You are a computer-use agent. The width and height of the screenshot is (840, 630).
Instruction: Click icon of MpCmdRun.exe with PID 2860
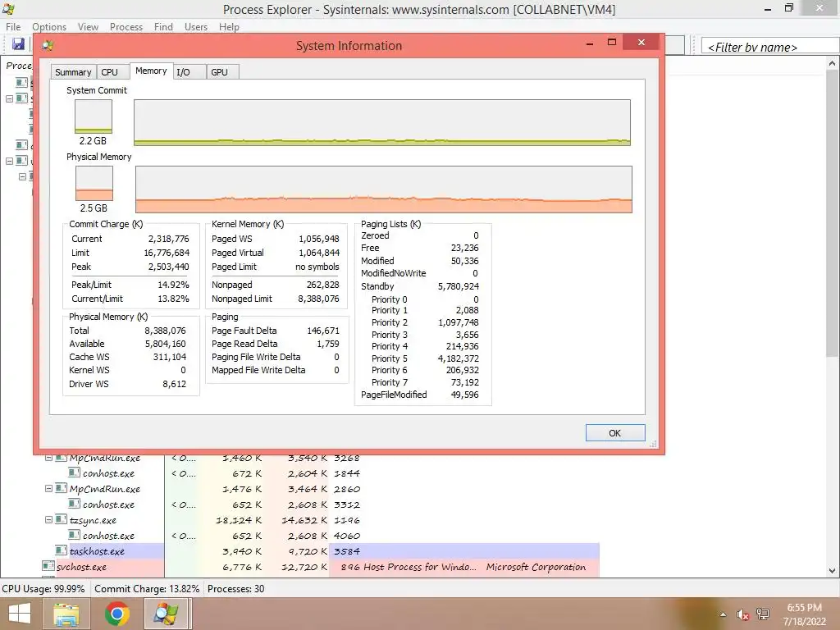click(x=61, y=489)
